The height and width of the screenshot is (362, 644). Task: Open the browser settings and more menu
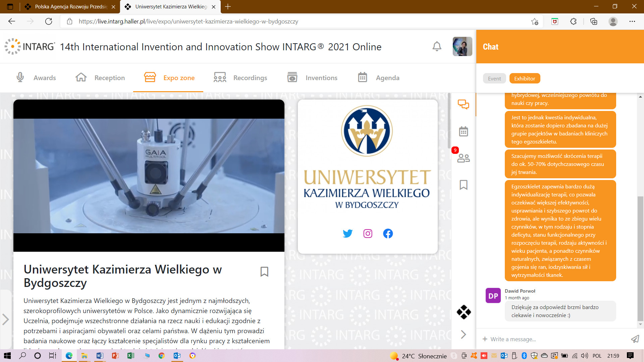(x=632, y=21)
